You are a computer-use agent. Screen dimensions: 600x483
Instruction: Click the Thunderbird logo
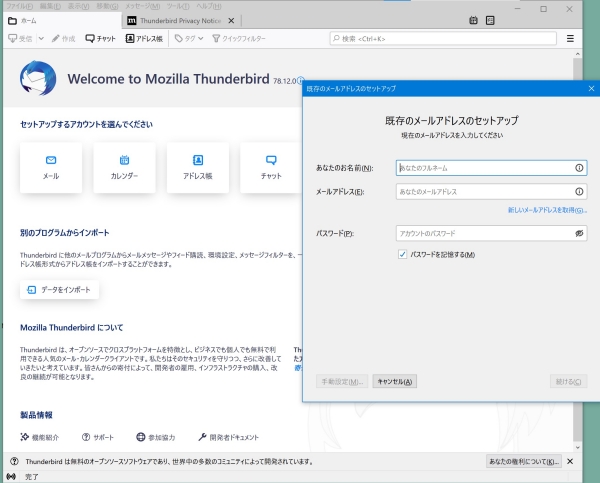pos(38,78)
